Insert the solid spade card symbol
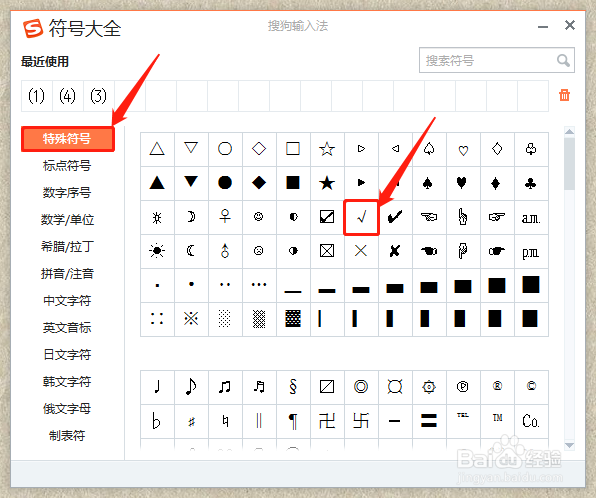Viewport: 596px width, 498px height. pyautogui.click(x=429, y=183)
